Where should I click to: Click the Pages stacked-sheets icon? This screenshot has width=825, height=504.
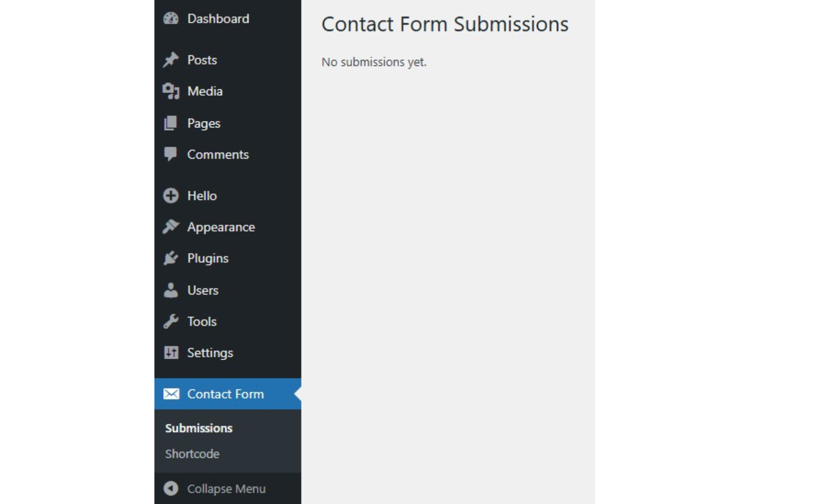point(171,123)
